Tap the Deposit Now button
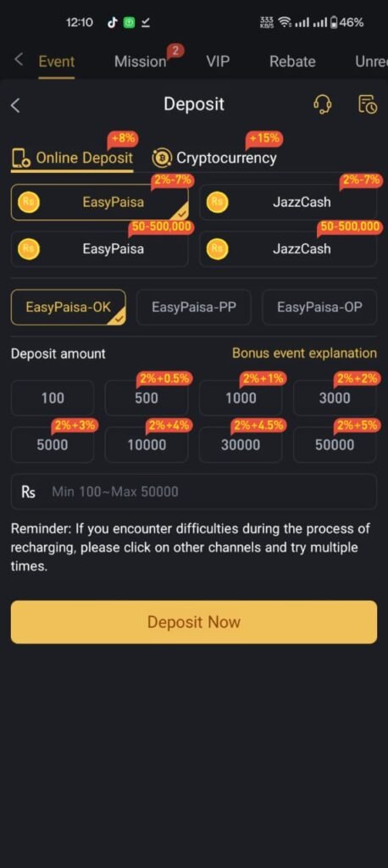Image resolution: width=388 pixels, height=868 pixels. pos(194,621)
